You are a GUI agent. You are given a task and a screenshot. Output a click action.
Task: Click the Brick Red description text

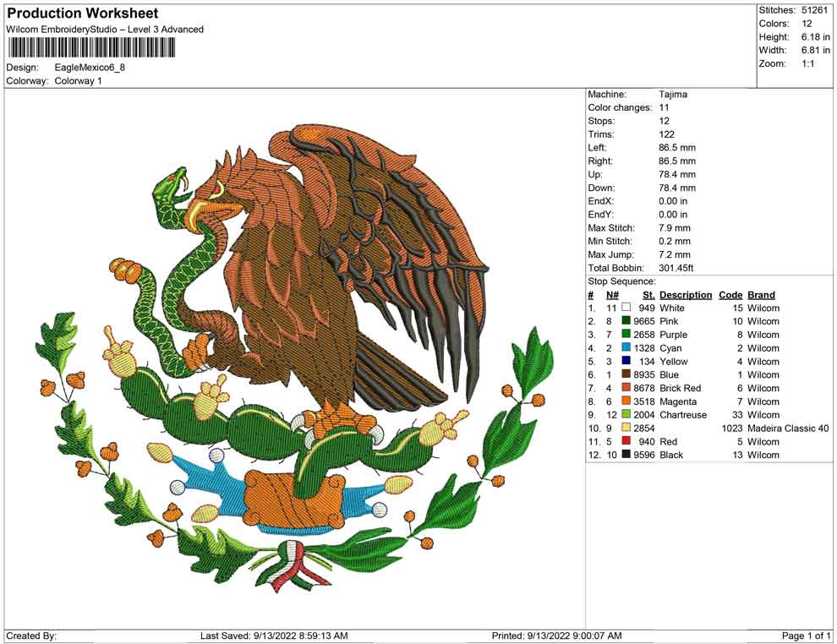point(680,388)
